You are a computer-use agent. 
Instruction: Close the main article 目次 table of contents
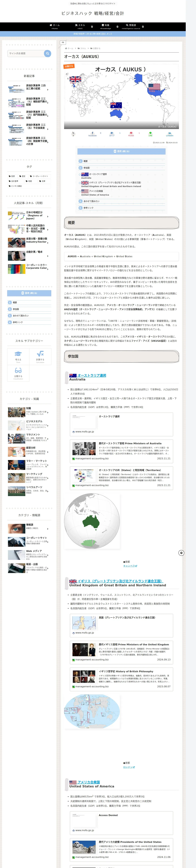pos(121,151)
